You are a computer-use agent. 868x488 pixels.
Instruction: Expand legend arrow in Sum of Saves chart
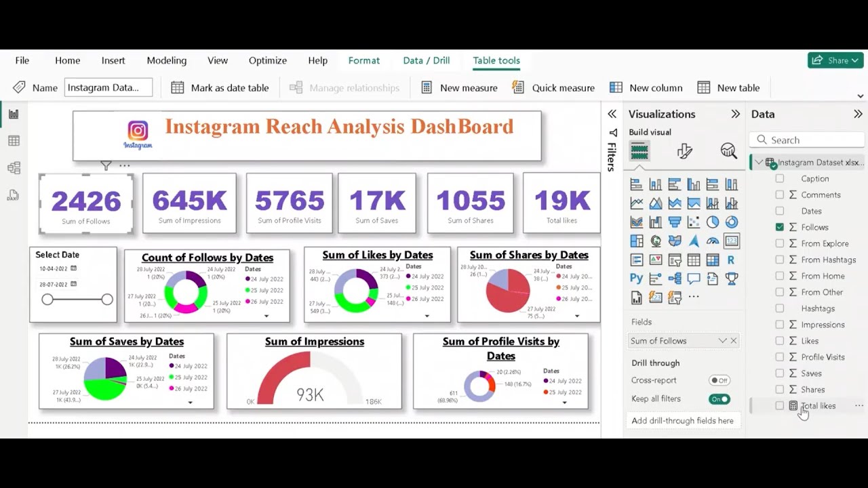pyautogui.click(x=190, y=403)
